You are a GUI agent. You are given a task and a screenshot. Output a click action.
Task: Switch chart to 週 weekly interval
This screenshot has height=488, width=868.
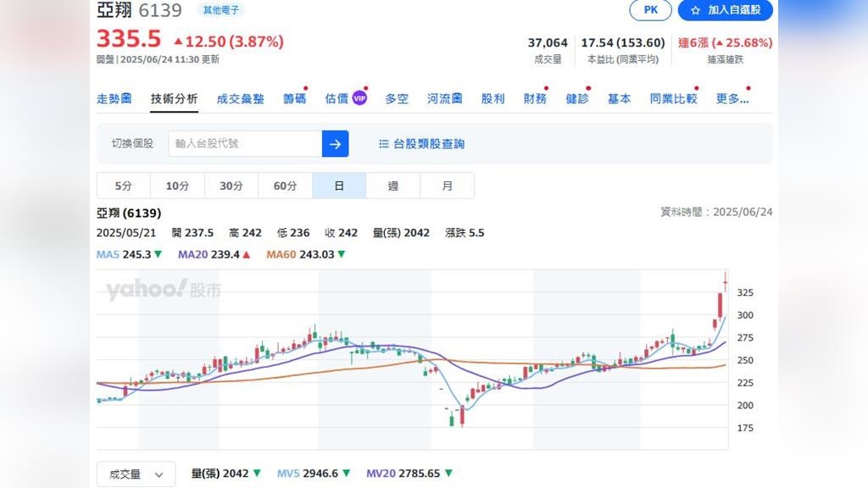click(392, 186)
